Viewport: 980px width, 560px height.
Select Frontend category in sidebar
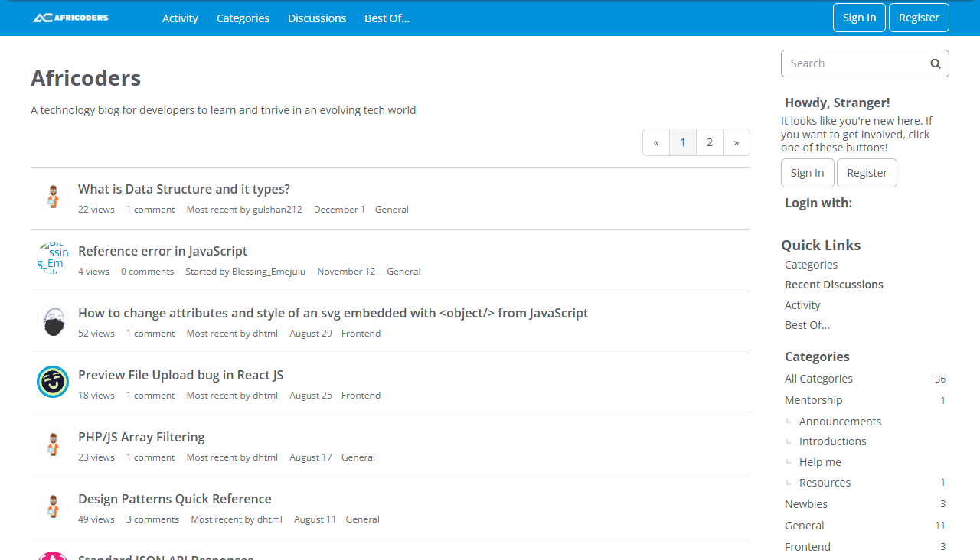[x=808, y=547]
